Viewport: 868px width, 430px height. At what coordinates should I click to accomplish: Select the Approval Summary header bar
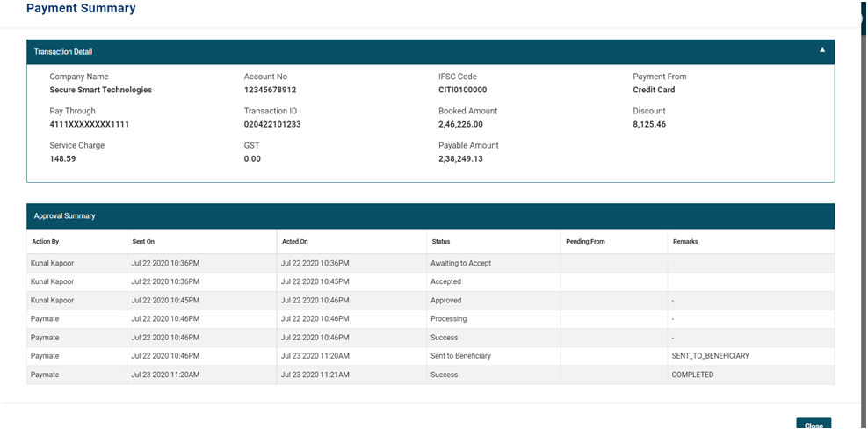(430, 216)
